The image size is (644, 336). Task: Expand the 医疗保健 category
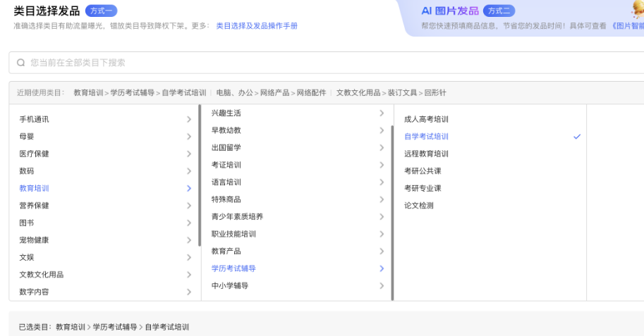pos(34,154)
